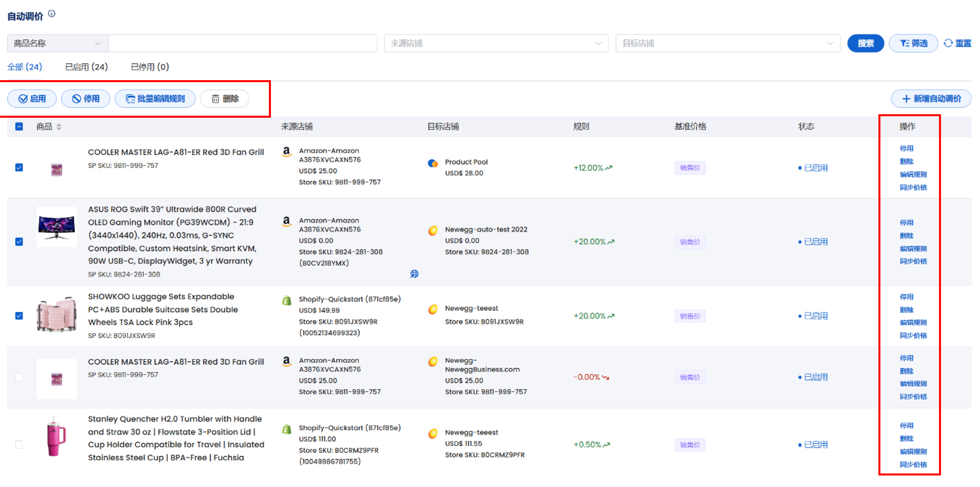The height and width of the screenshot is (487, 980).
Task: Click the downward trend arrow next to -0.00%
Action: (x=605, y=377)
